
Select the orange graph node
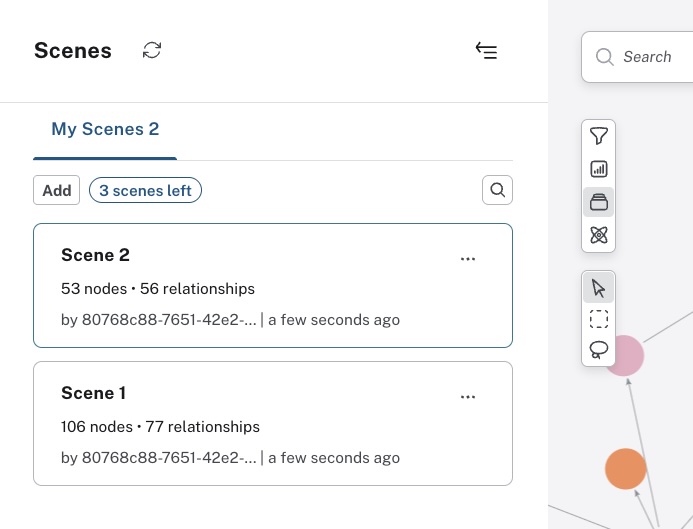click(626, 468)
